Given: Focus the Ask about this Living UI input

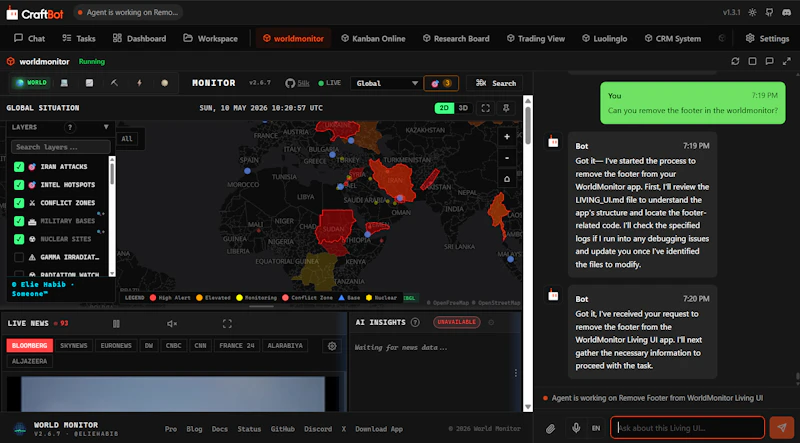Looking at the screenshot, I should coord(687,428).
